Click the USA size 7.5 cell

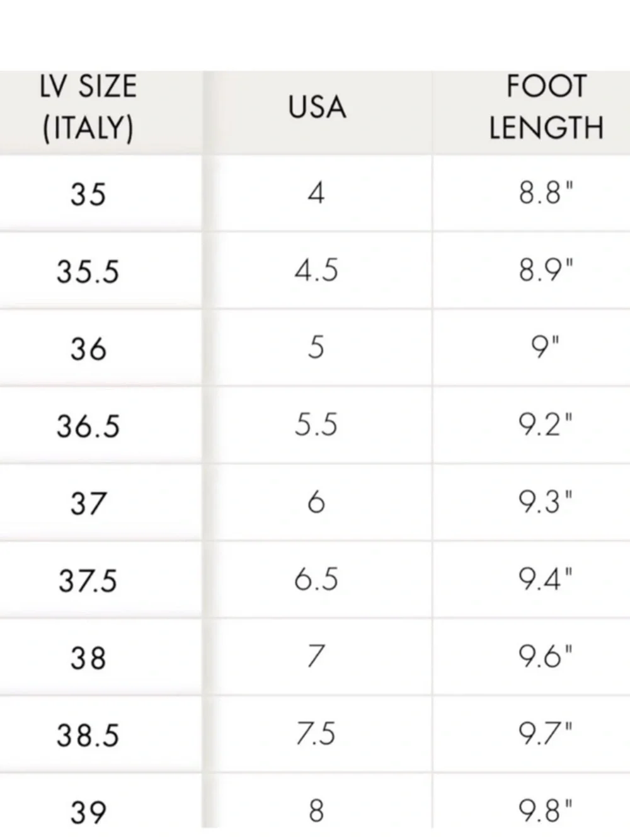pyautogui.click(x=316, y=734)
